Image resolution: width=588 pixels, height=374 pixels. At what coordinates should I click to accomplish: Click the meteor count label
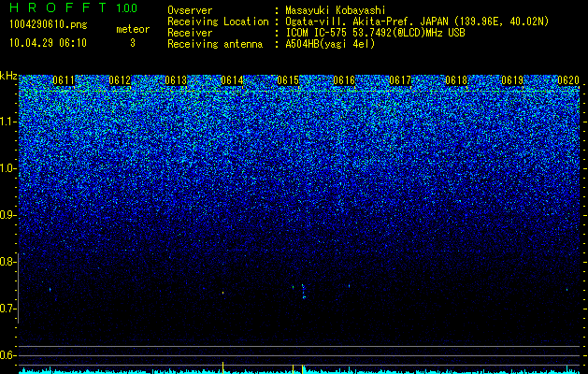pyautogui.click(x=133, y=29)
